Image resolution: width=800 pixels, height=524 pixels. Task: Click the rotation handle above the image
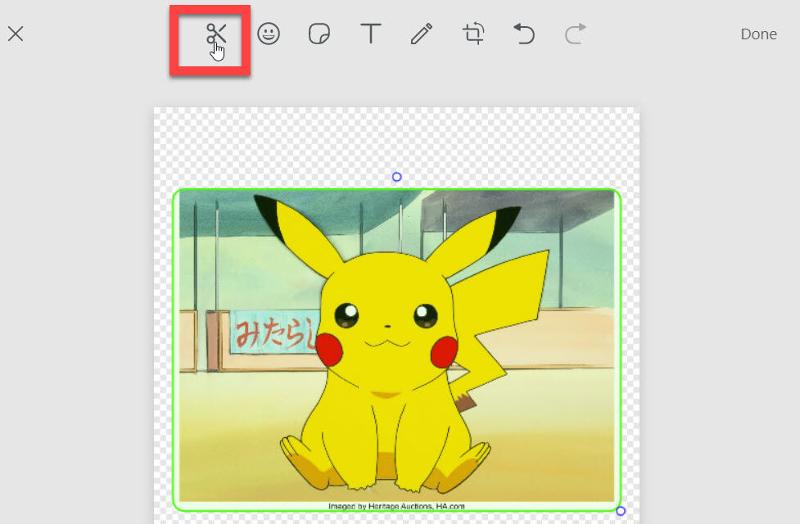(x=397, y=177)
